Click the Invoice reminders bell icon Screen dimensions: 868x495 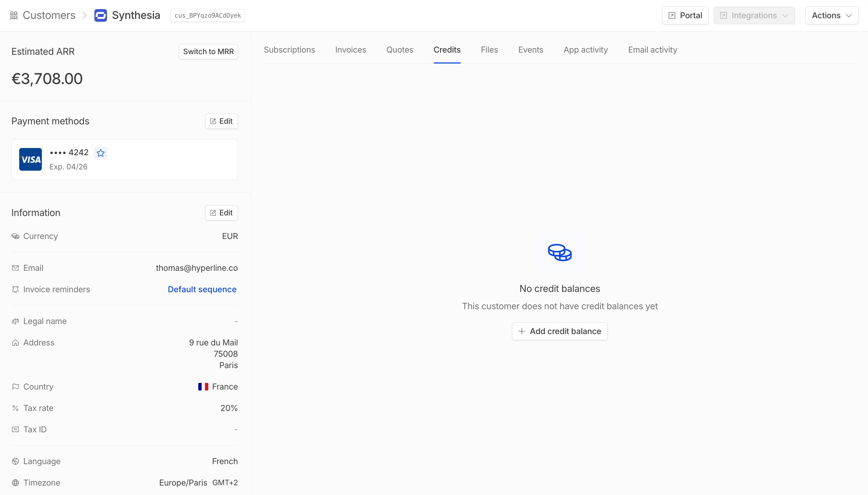click(15, 289)
